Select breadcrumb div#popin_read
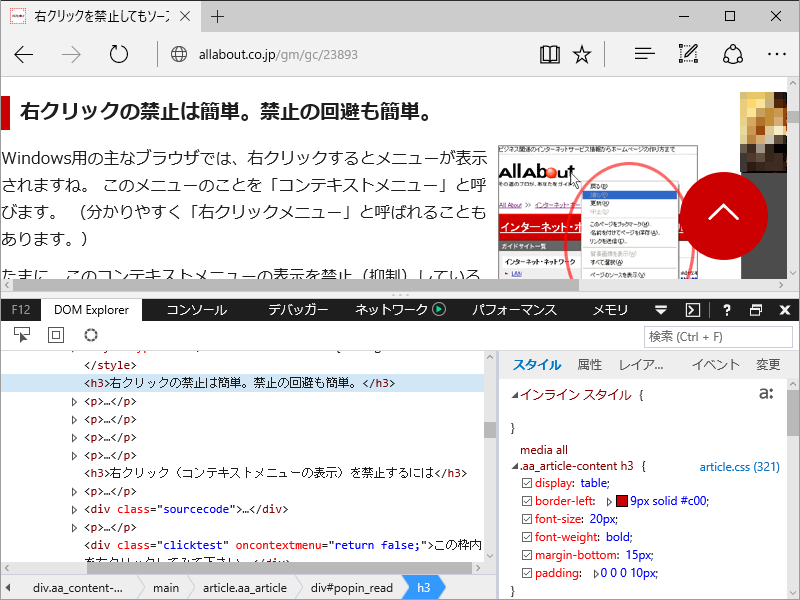Screen dimensions: 800x600 click(x=352, y=588)
